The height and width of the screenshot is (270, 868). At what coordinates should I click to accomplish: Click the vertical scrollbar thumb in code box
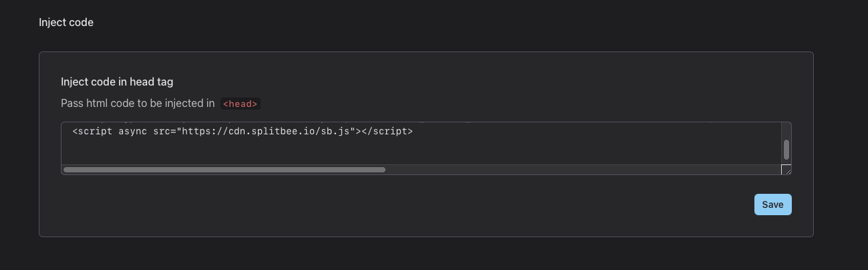point(786,149)
